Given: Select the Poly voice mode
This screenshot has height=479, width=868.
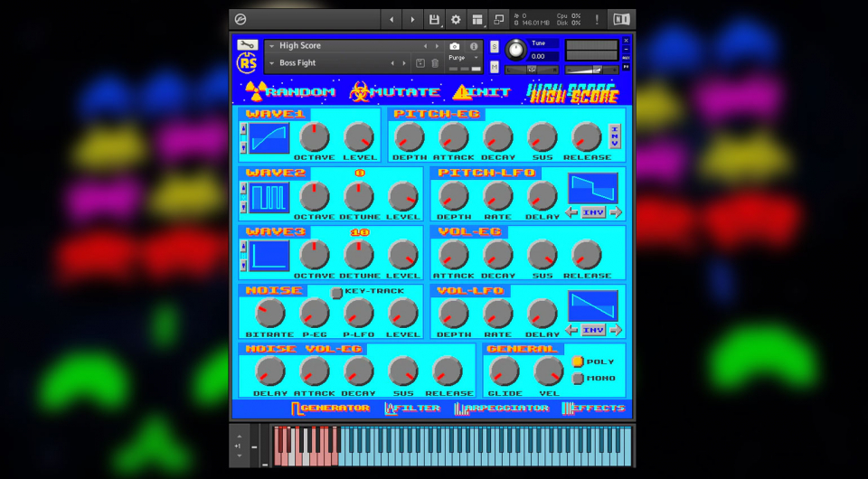Looking at the screenshot, I should point(578,362).
